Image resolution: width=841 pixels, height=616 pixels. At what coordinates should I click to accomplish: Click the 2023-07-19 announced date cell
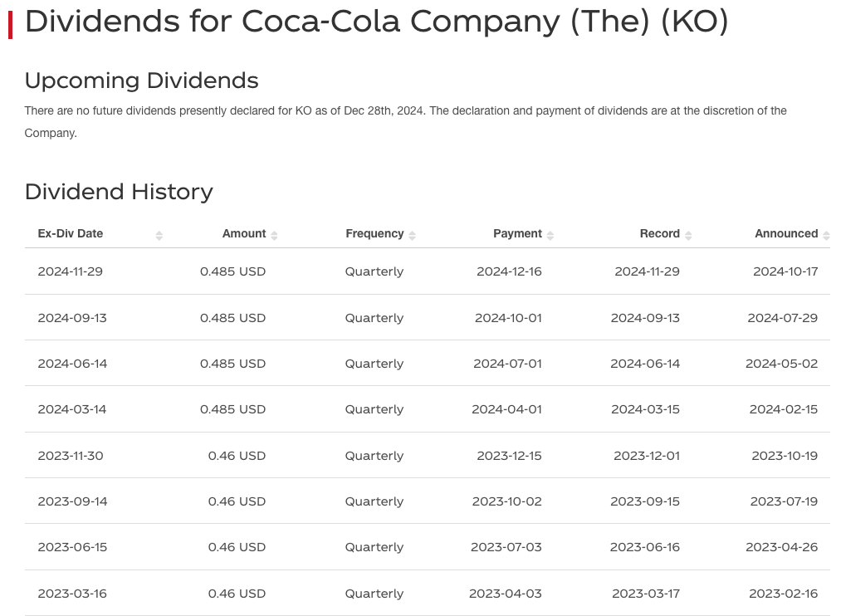pyautogui.click(x=785, y=501)
